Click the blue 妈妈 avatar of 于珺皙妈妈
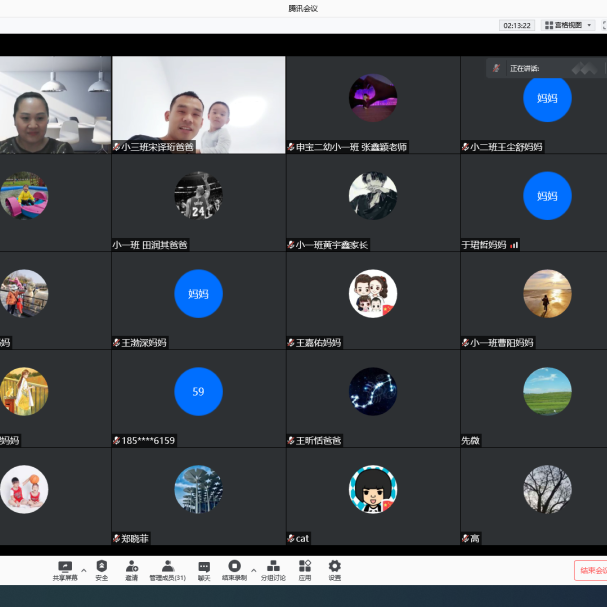Viewport: 607px width, 607px height. pos(547,196)
